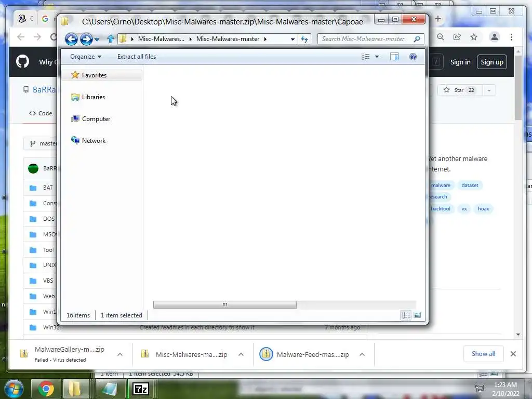532x399 pixels.
Task: Click the blue up-folder arrow in Explorer
Action: pyautogui.click(x=111, y=39)
